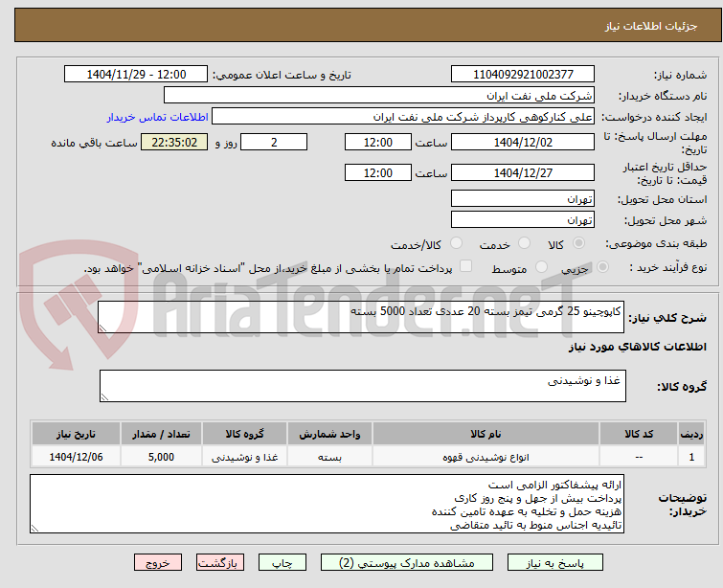Click the واحد شمارش column header
723x588 pixels.
329,434
